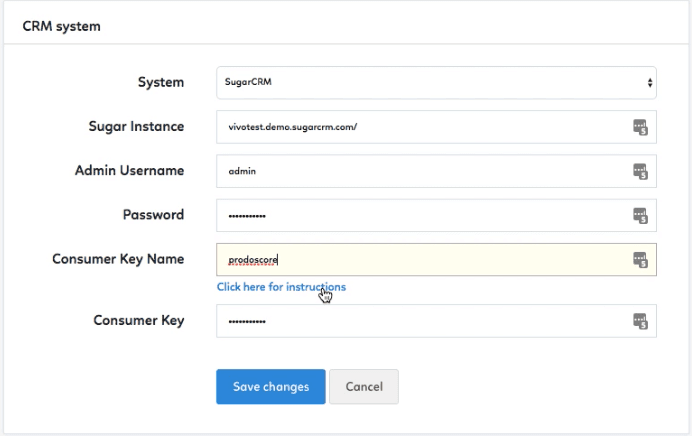Viewport: 692px width, 436px height.
Task: Click the Sugar Instance label
Action: [x=136, y=127]
